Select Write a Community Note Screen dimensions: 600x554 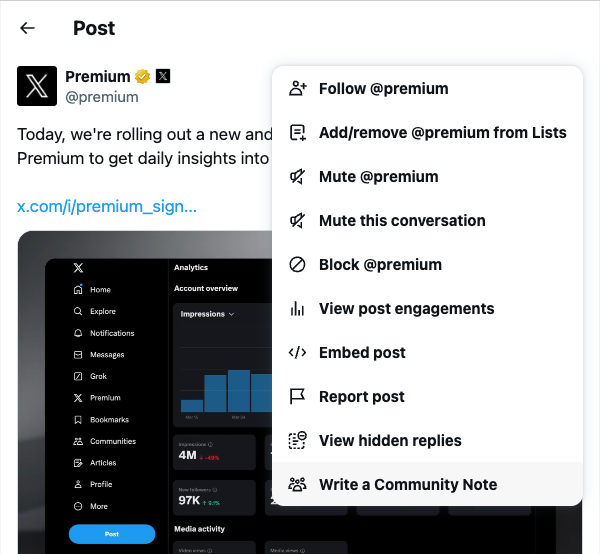pyautogui.click(x=427, y=484)
